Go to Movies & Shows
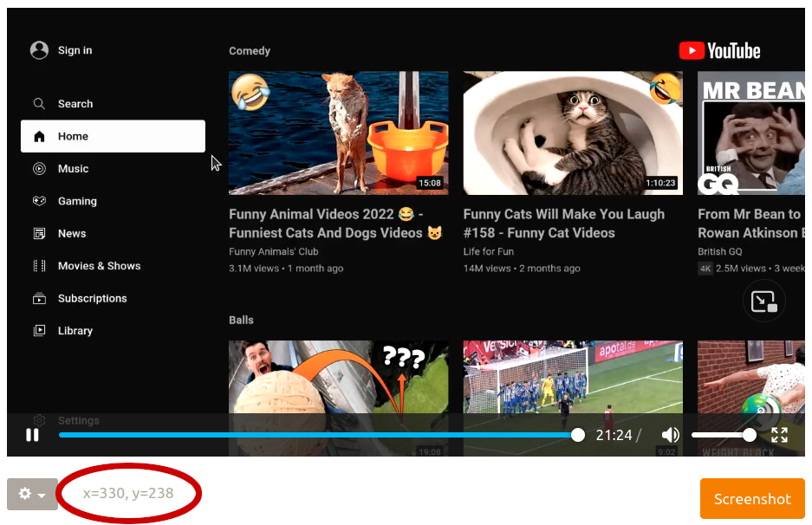This screenshot has height=525, width=812. pyautogui.click(x=113, y=266)
